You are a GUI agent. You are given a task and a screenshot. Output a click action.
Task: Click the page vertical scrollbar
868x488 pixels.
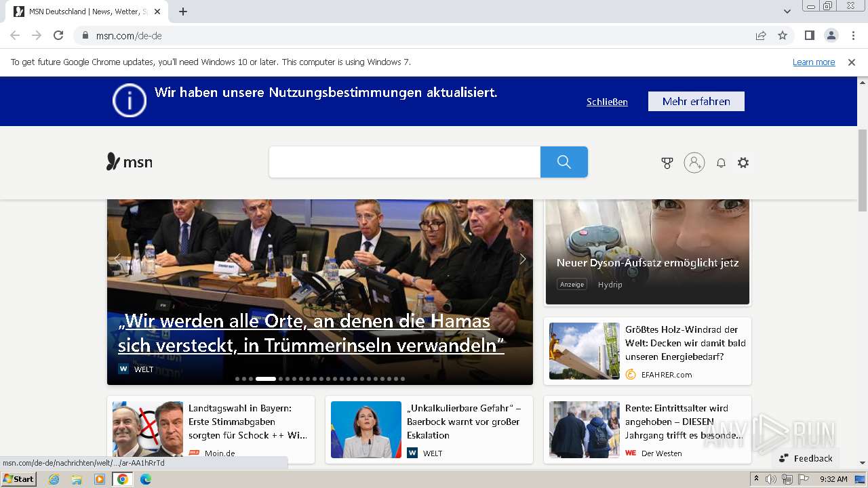(x=863, y=169)
